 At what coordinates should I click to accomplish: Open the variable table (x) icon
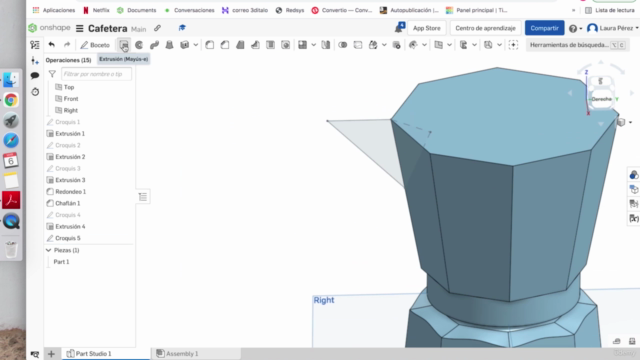pyautogui.click(x=633, y=218)
